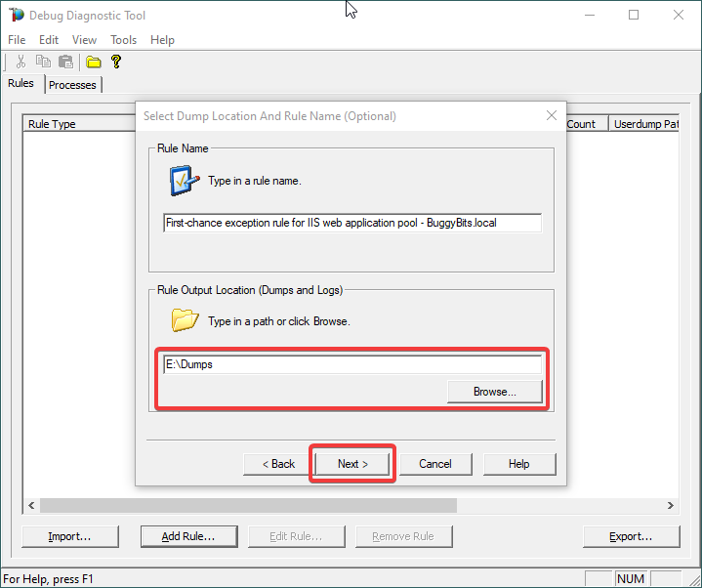Click the left arrow of the horizontal scrollbar
Image resolution: width=702 pixels, height=588 pixels.
(31, 505)
